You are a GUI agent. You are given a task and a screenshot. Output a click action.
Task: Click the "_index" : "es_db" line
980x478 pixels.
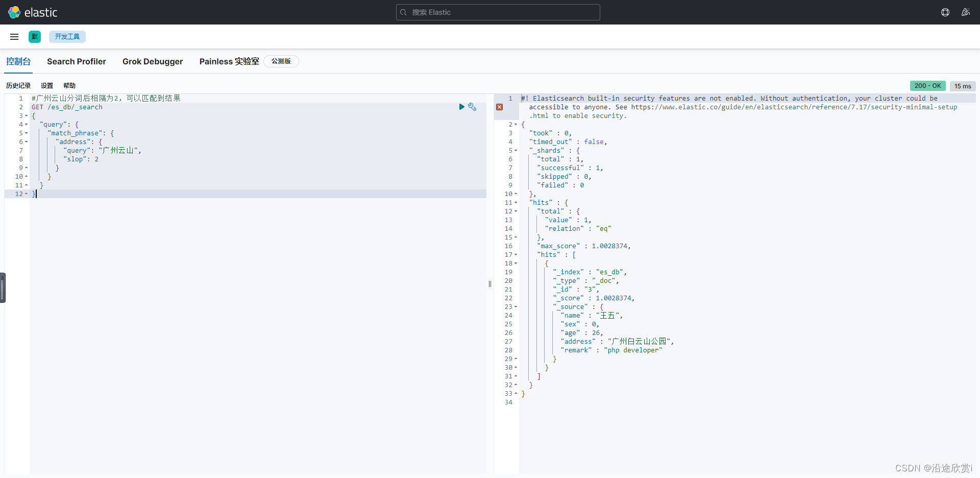[x=590, y=272]
